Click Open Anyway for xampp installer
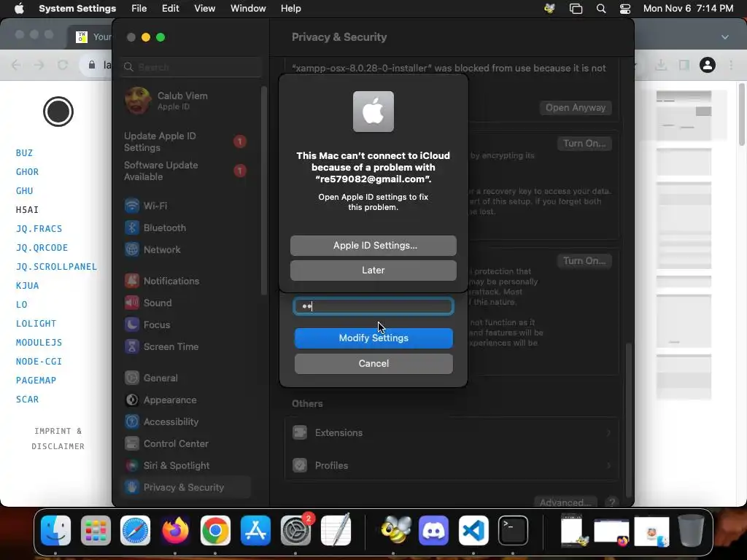 point(576,108)
